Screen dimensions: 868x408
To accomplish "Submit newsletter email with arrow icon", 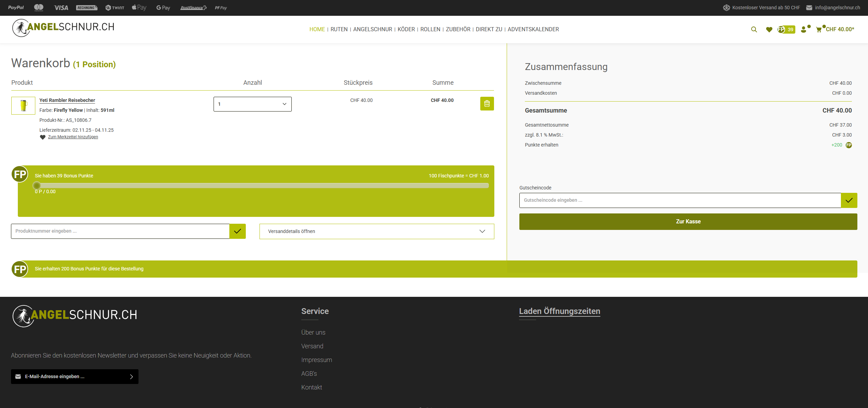I will (x=131, y=377).
